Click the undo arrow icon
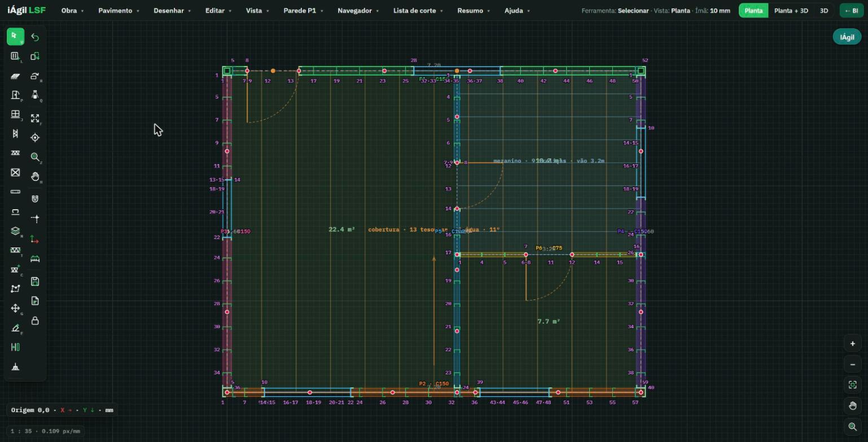The width and height of the screenshot is (868, 442). (x=35, y=37)
